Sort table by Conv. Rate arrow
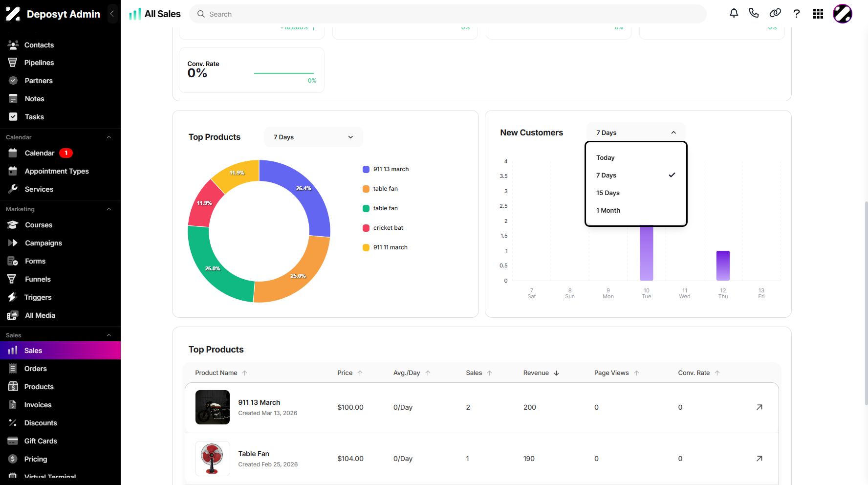This screenshot has width=868, height=485. (717, 373)
